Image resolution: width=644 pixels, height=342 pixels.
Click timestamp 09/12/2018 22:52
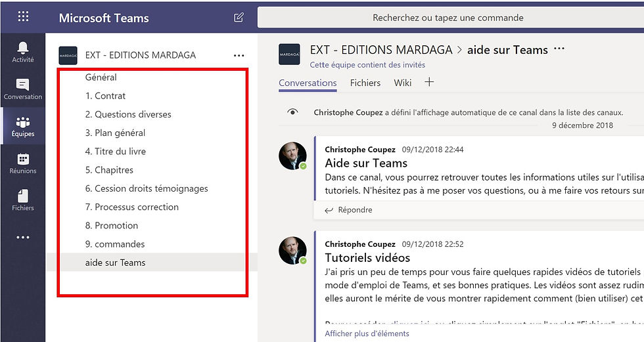[432, 244]
